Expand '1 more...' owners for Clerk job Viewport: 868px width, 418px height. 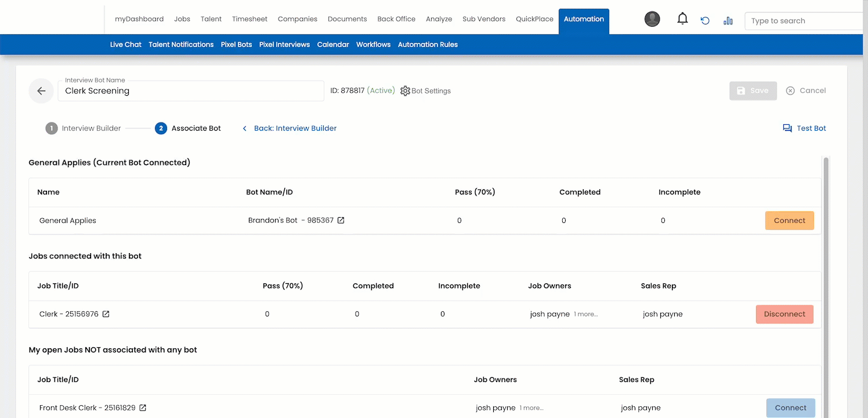(x=585, y=314)
